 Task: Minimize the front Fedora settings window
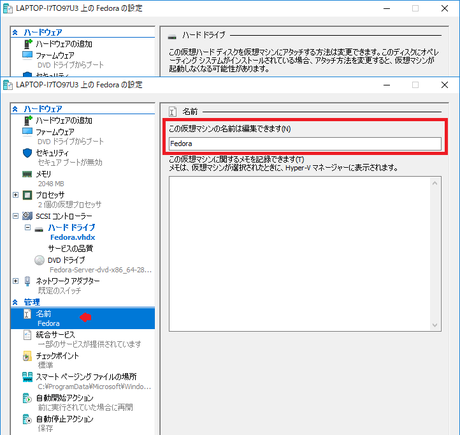pyautogui.click(x=387, y=85)
